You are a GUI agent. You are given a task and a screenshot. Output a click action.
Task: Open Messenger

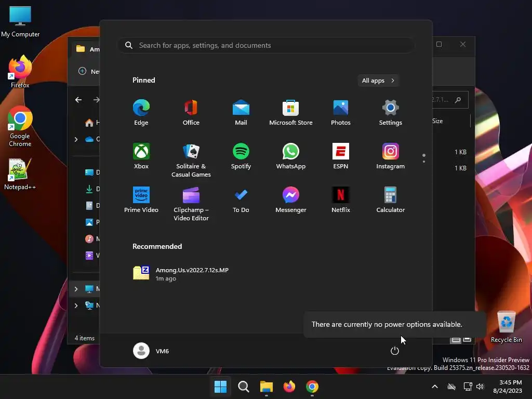tap(291, 200)
